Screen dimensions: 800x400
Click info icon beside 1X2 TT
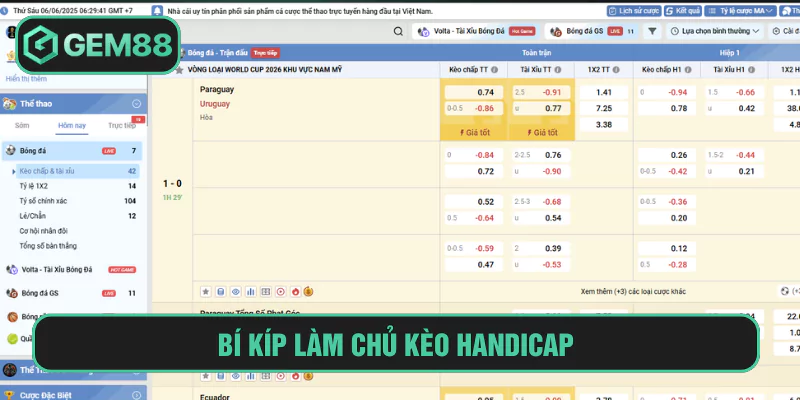tap(616, 70)
